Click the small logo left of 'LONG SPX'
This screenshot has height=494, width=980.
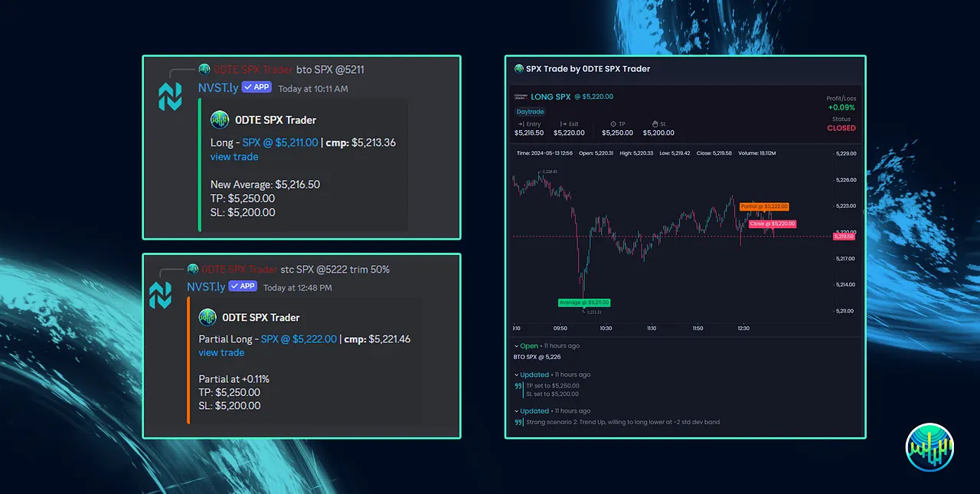click(520, 97)
